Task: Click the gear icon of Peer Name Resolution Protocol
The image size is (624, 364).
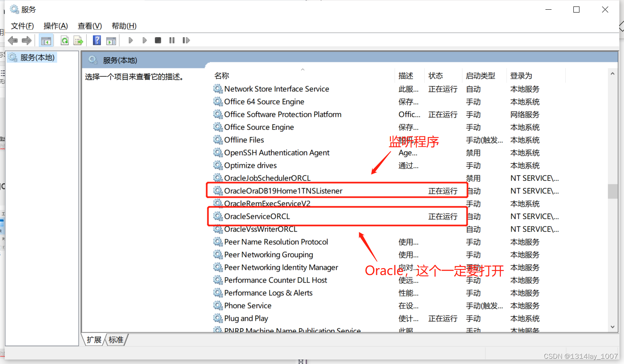Action: (x=218, y=241)
